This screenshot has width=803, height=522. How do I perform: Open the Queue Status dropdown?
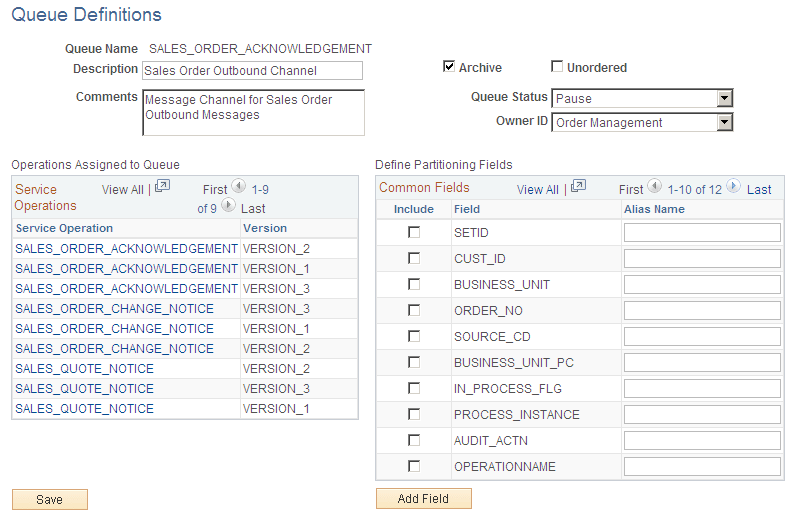(x=724, y=98)
